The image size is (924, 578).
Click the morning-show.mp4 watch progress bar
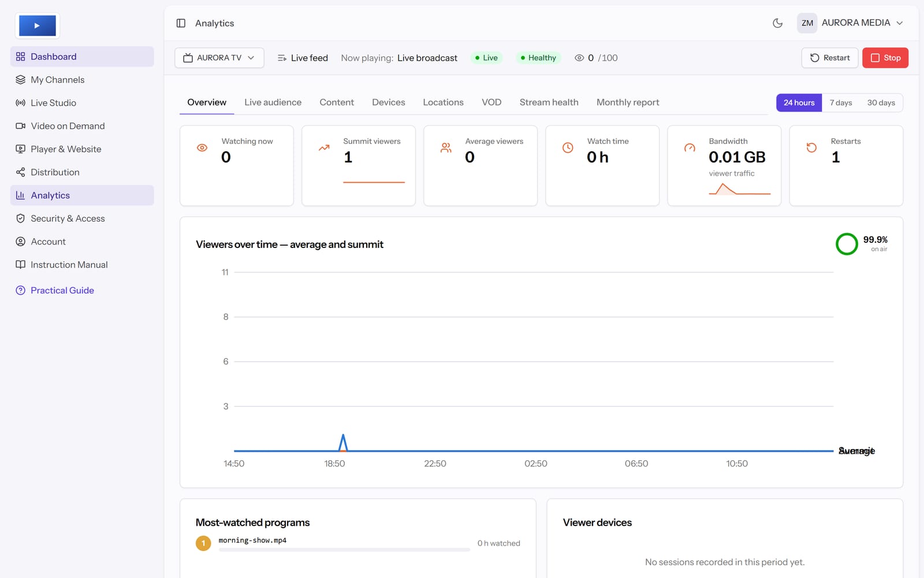click(x=344, y=550)
